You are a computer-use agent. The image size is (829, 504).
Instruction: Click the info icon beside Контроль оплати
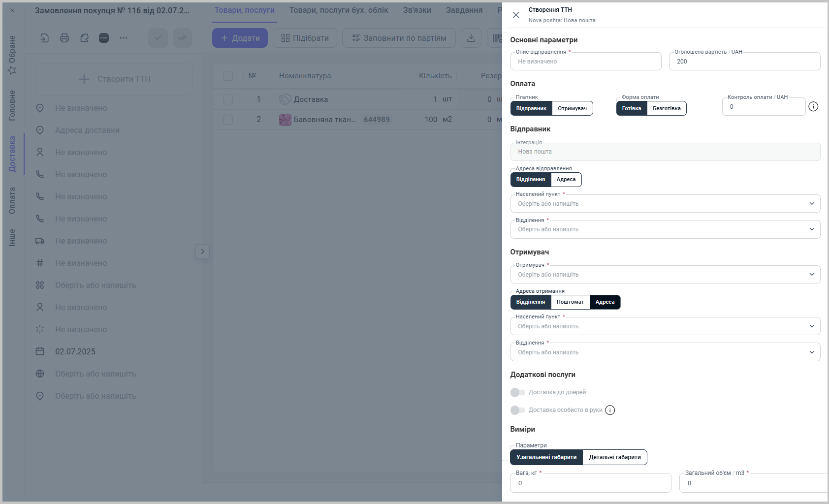813,106
